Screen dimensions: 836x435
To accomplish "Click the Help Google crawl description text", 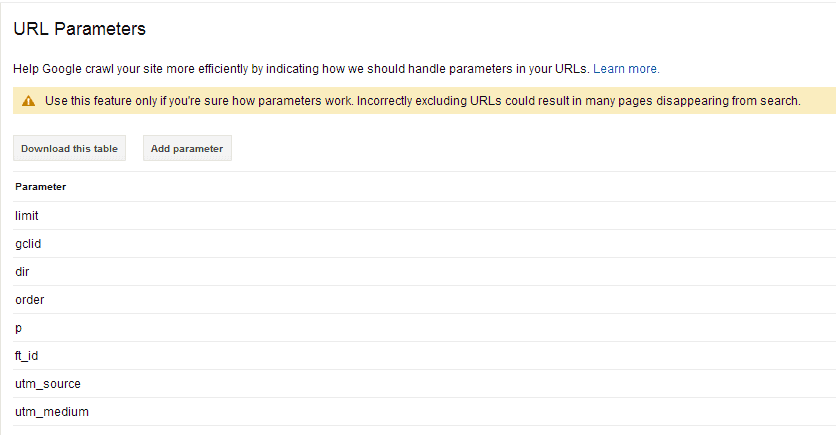I will [301, 69].
